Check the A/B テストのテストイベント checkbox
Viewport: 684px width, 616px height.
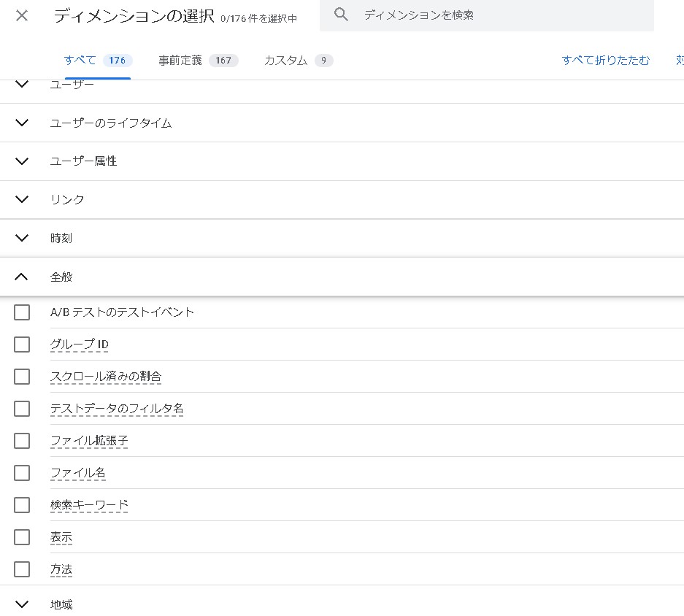pos(22,312)
